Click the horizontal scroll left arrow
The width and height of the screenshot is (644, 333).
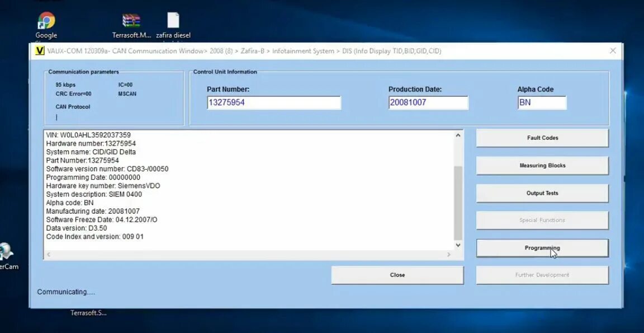pos(49,255)
